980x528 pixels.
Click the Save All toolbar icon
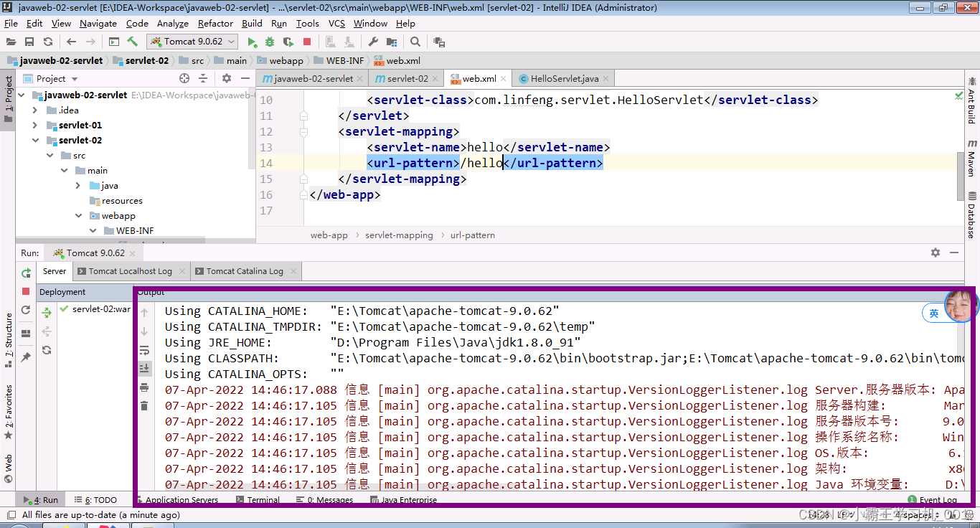(29, 42)
